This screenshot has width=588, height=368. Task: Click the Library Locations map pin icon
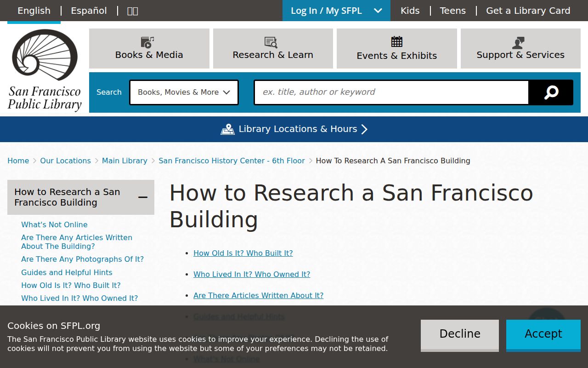(227, 129)
